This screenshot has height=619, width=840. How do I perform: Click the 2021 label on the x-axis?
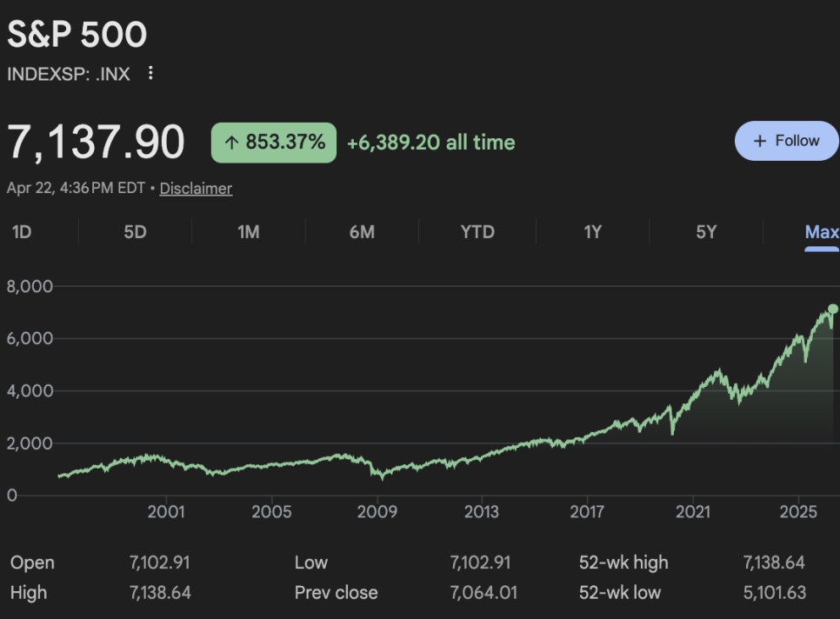694,512
